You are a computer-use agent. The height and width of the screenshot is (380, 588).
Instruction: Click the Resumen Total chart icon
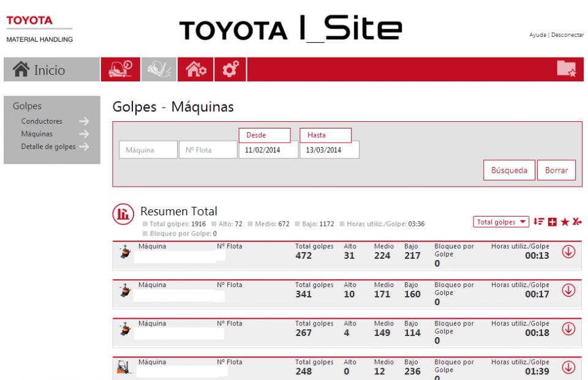123,214
